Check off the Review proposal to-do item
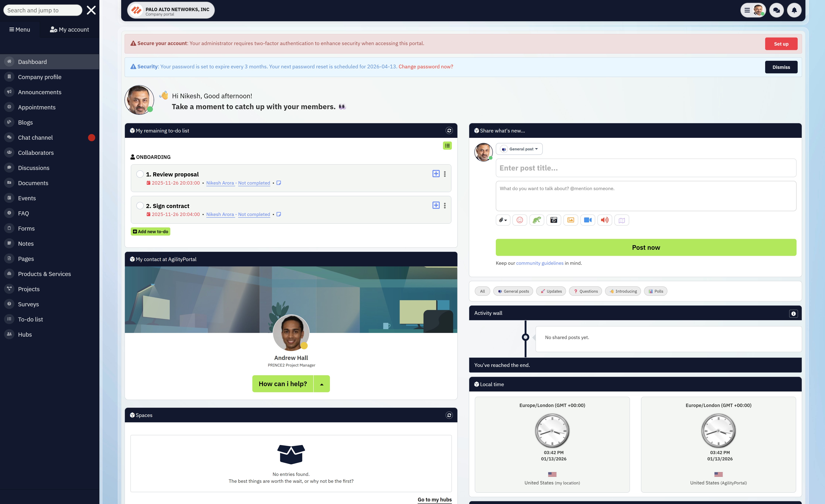The height and width of the screenshot is (504, 825). [x=140, y=174]
